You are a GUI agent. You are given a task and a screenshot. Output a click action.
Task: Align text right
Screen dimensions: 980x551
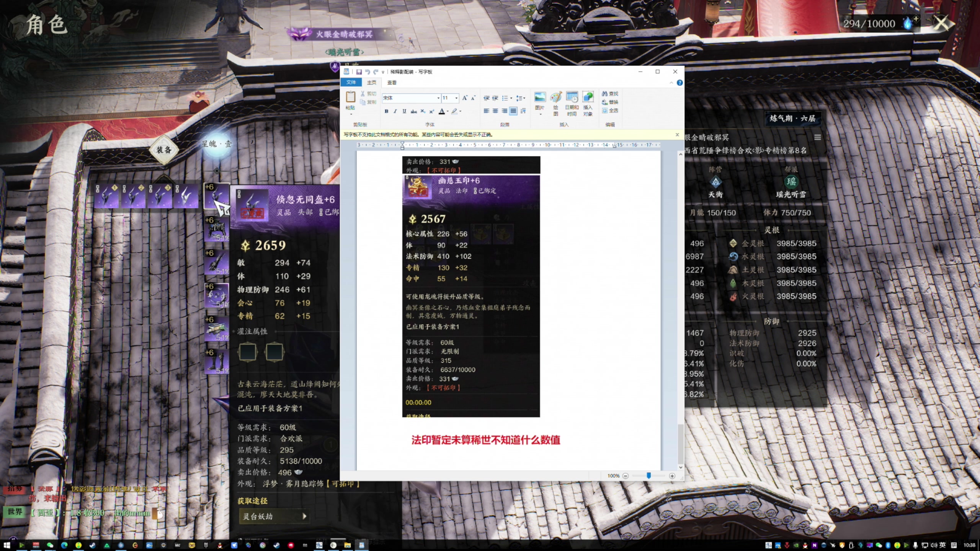point(505,111)
